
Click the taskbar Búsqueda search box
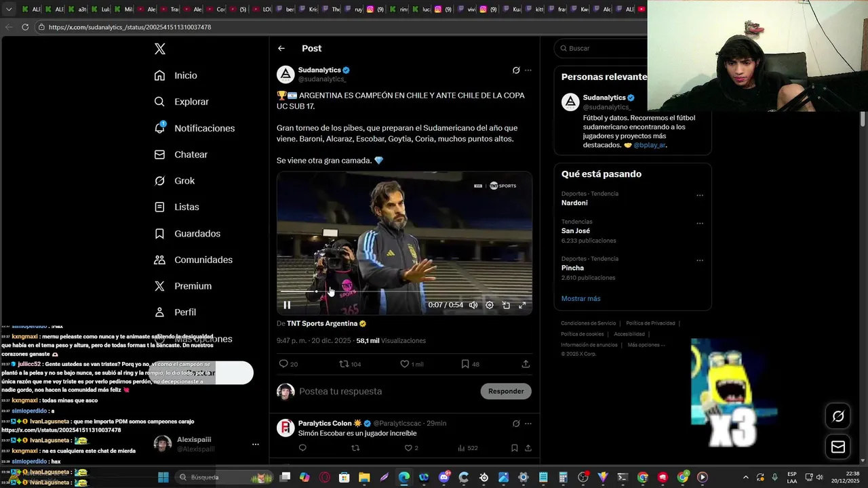tap(224, 477)
